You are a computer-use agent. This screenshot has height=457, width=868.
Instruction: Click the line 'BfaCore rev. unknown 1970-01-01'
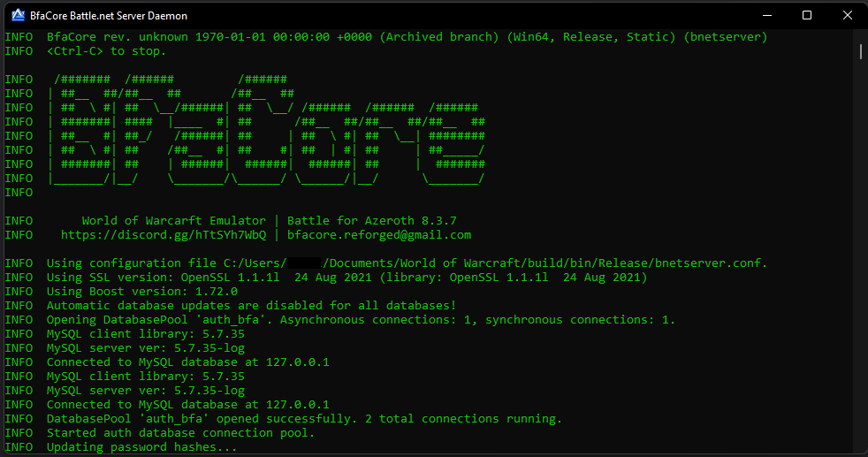407,36
